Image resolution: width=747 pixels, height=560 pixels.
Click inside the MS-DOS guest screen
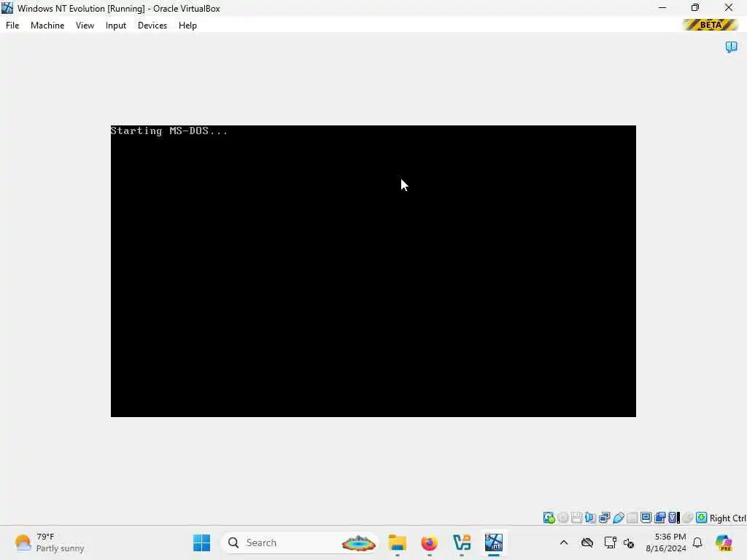373,271
